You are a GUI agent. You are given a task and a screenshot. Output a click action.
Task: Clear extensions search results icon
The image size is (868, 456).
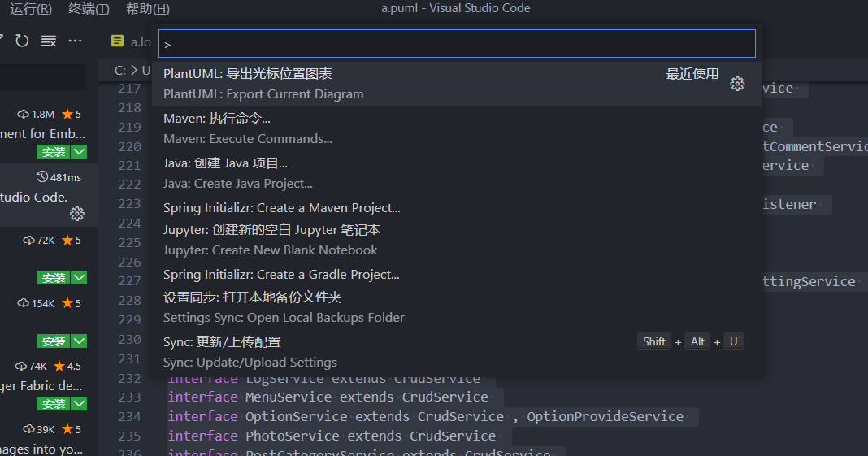click(x=49, y=41)
